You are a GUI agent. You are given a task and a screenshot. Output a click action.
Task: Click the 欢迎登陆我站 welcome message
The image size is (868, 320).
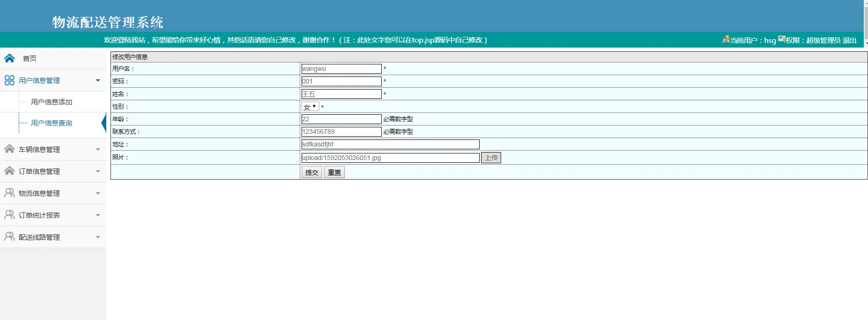coord(296,40)
